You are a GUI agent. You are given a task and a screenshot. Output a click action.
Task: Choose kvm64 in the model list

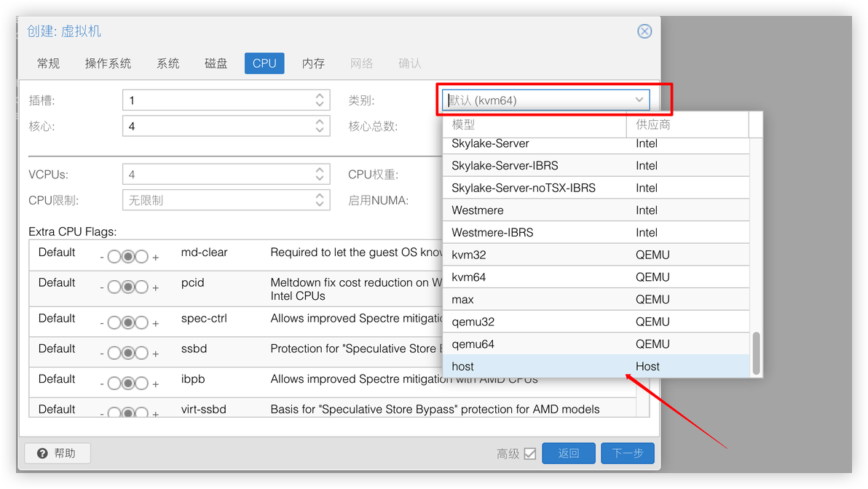[x=597, y=277]
